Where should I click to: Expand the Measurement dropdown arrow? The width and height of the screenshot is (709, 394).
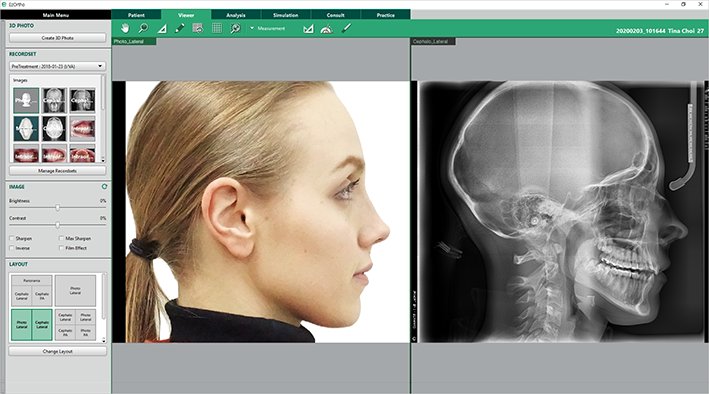[x=252, y=28]
